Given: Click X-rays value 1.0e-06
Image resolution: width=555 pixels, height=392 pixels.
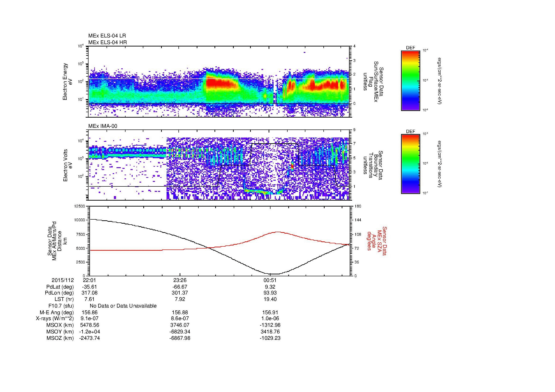Looking at the screenshot, I should (x=270, y=318).
